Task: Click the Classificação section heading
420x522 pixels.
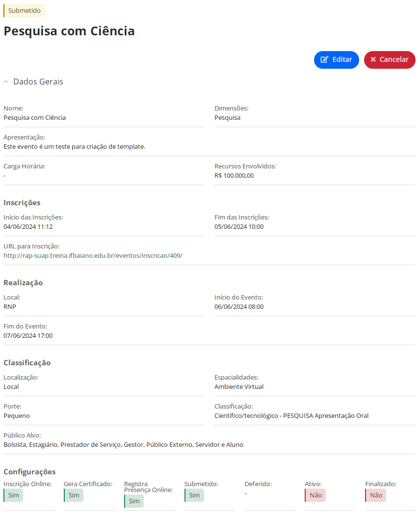Action: 27,363
